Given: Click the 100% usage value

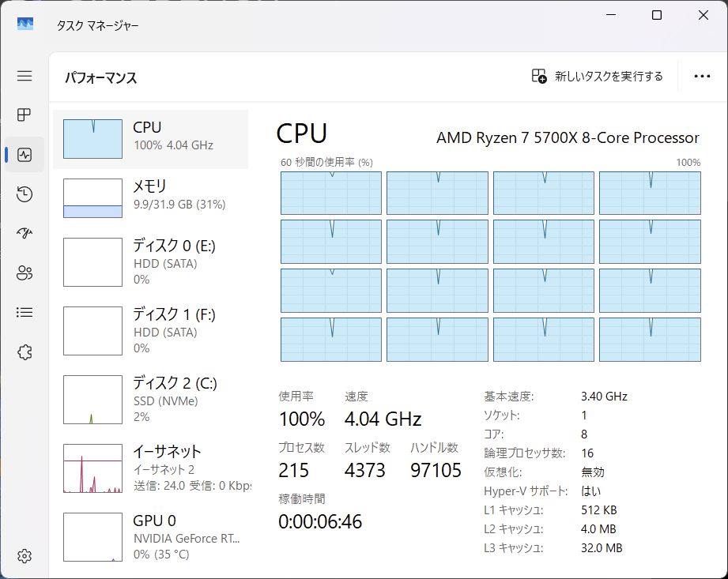Looking at the screenshot, I should (x=302, y=419).
